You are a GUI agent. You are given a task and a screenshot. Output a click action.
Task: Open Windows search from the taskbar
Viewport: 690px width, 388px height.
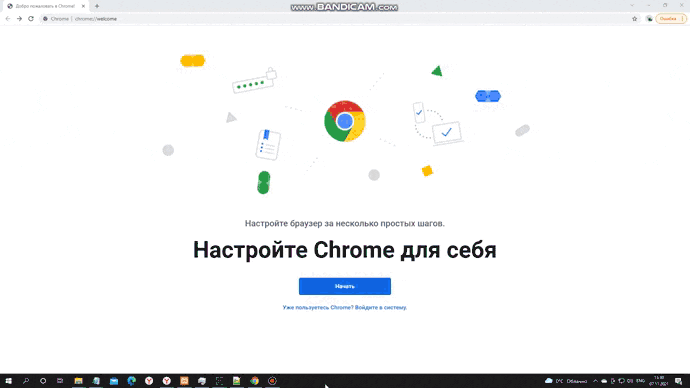(26, 381)
